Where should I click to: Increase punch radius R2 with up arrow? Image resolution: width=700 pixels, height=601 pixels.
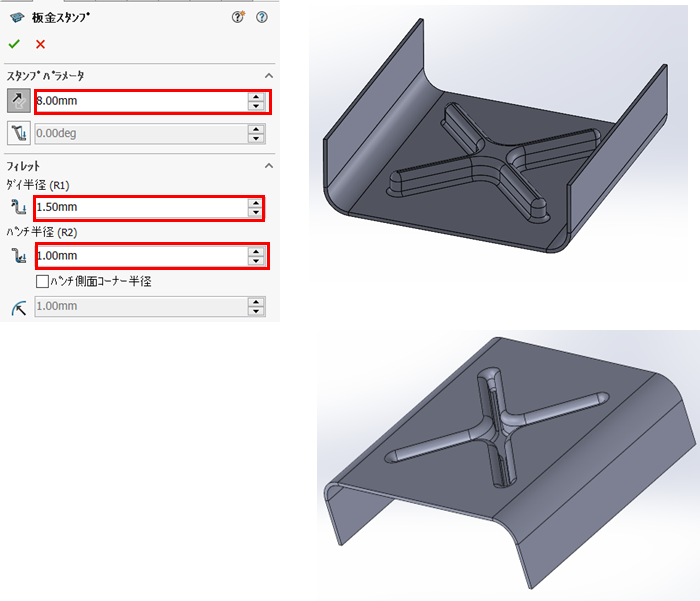(x=257, y=252)
